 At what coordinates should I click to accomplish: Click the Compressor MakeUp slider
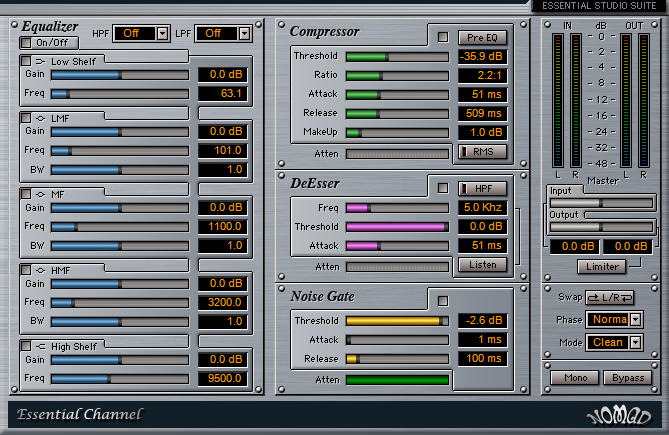397,133
